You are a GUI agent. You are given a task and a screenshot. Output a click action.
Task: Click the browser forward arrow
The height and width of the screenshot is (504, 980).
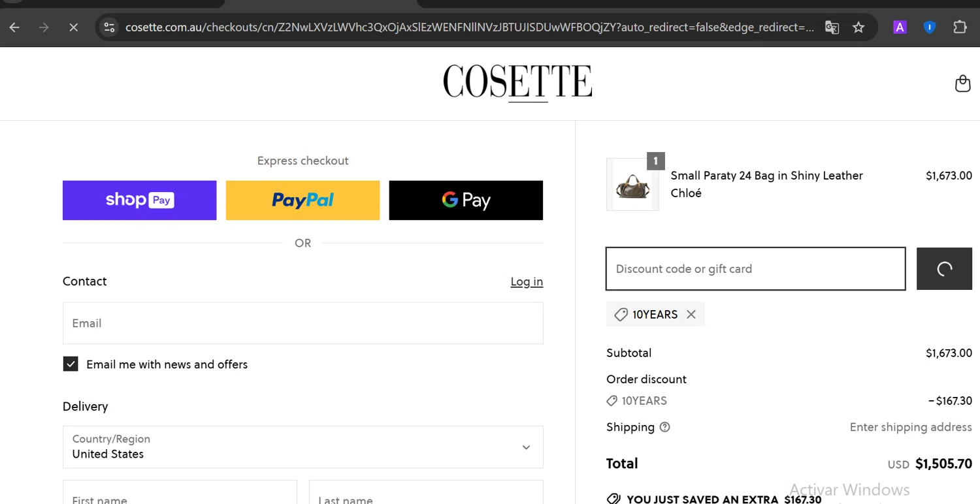[x=44, y=27]
